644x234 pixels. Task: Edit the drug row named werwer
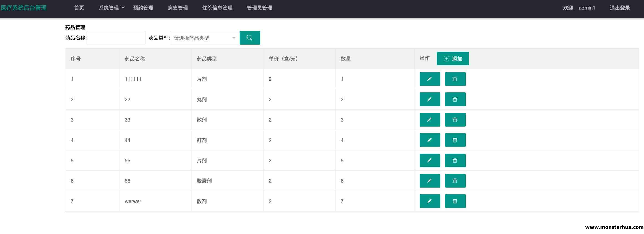click(x=429, y=201)
